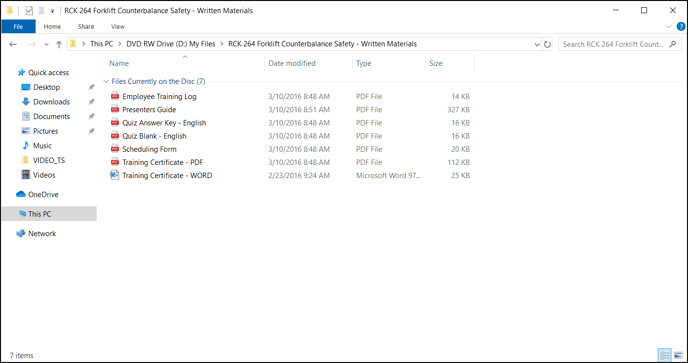Click the Help question mark icon
The width and height of the screenshot is (688, 363).
(681, 27)
